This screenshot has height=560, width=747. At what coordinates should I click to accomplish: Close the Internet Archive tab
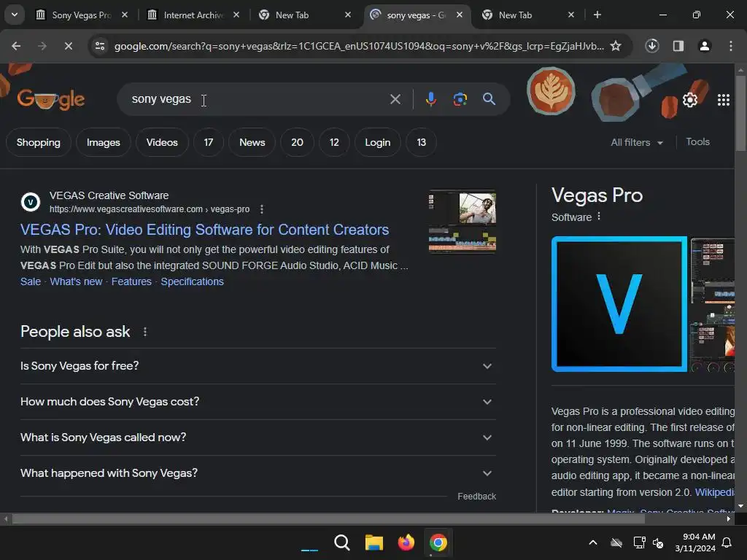point(236,15)
